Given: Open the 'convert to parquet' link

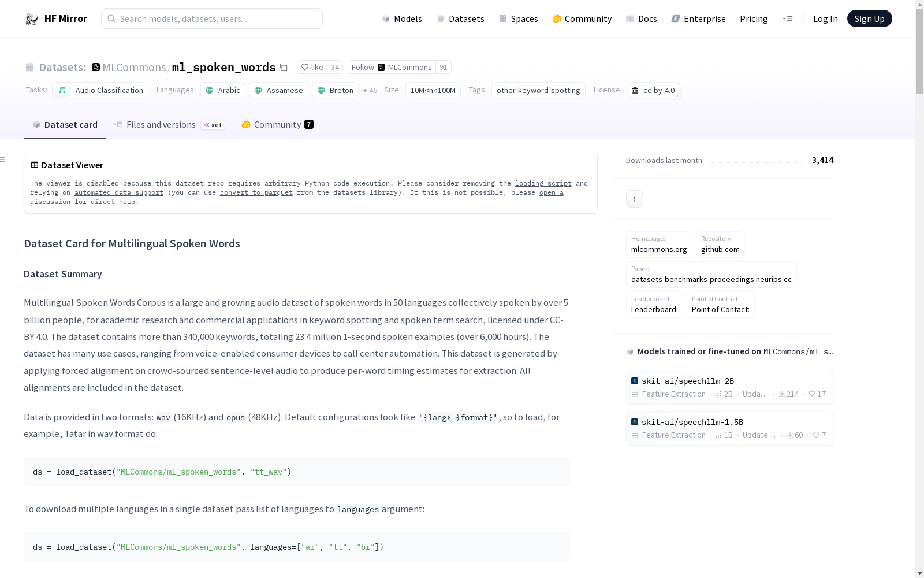Looking at the screenshot, I should coord(256,192).
